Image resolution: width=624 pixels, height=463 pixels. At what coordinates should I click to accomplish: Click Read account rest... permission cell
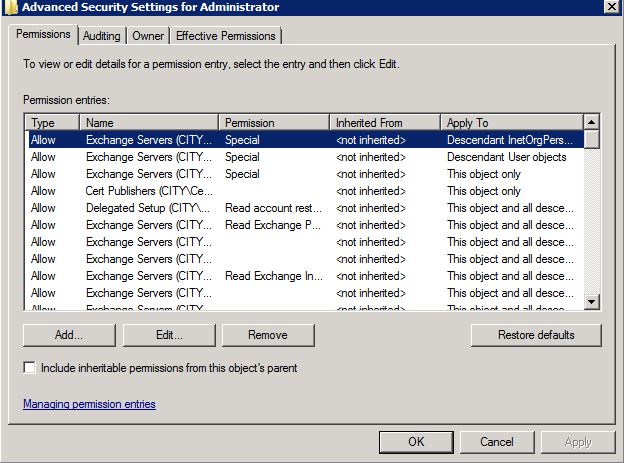coord(273,208)
